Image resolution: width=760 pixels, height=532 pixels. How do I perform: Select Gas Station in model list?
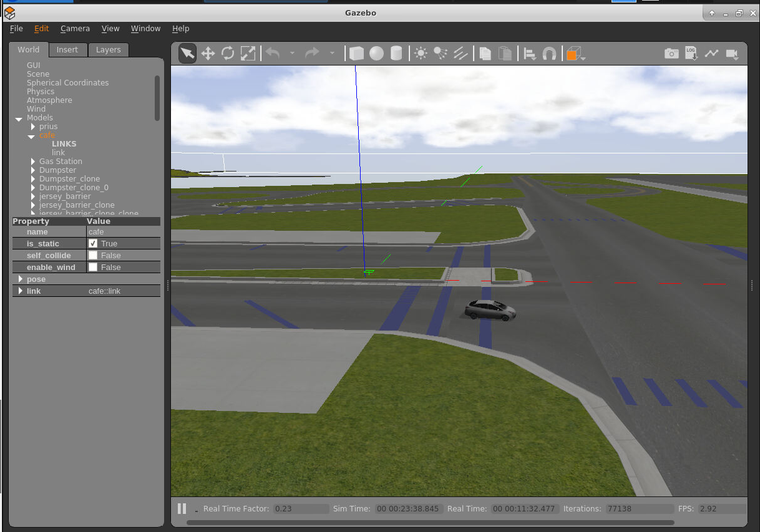(x=61, y=162)
